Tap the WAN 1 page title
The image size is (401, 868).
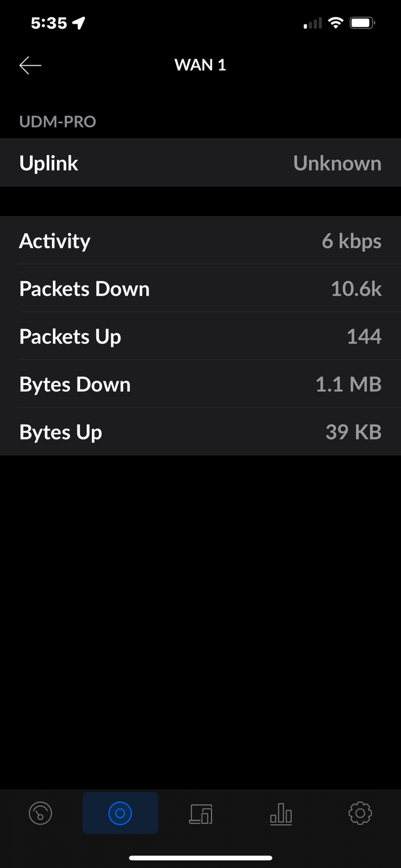(200, 65)
